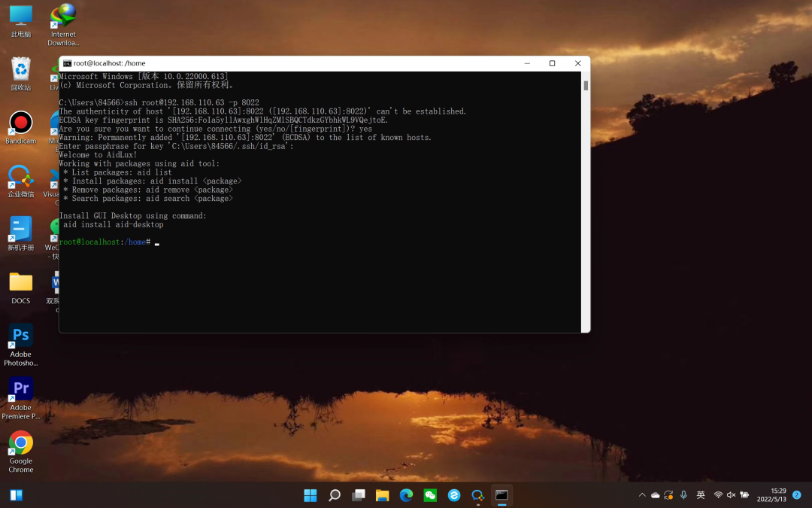Toggle the microphone tray icon

(x=683, y=495)
